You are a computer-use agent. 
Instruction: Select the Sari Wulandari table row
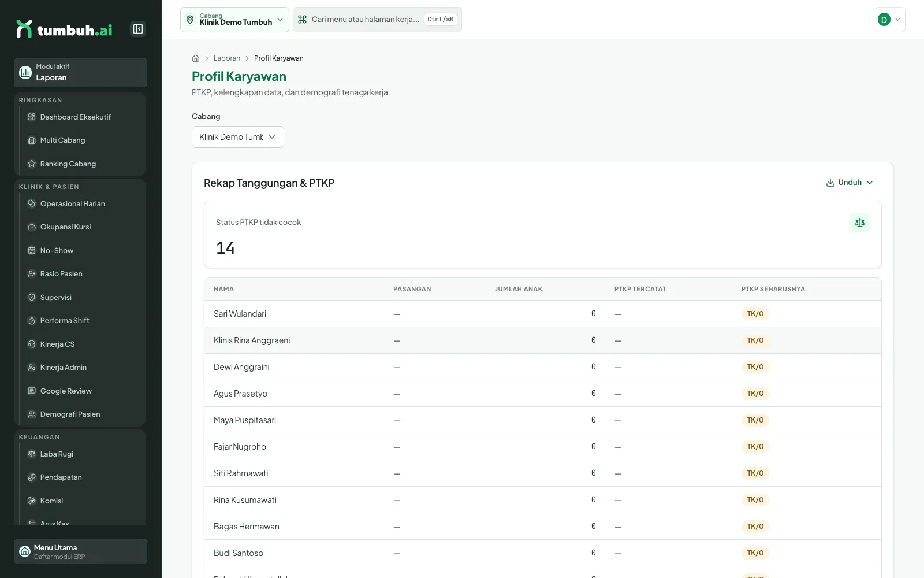(543, 314)
